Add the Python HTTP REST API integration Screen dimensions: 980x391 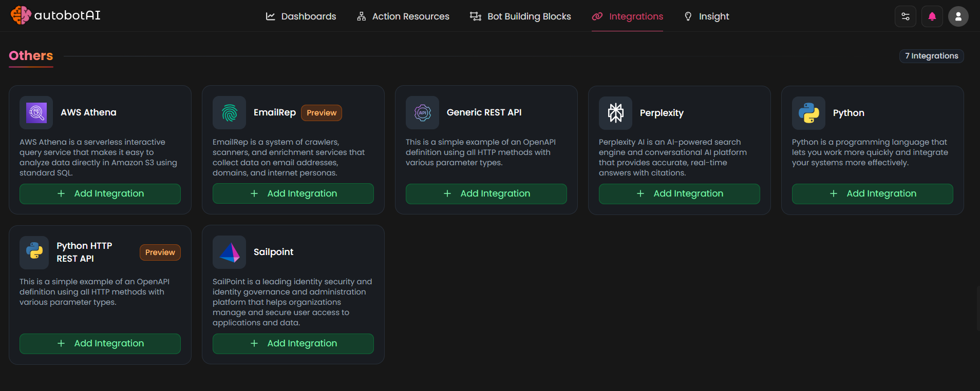[100, 344]
